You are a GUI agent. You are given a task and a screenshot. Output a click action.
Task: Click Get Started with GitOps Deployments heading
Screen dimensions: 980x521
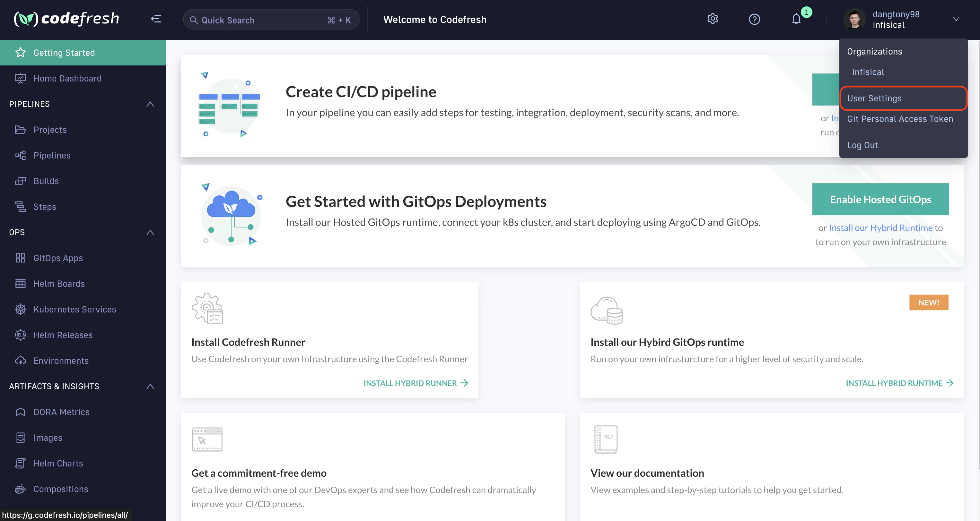tap(416, 201)
